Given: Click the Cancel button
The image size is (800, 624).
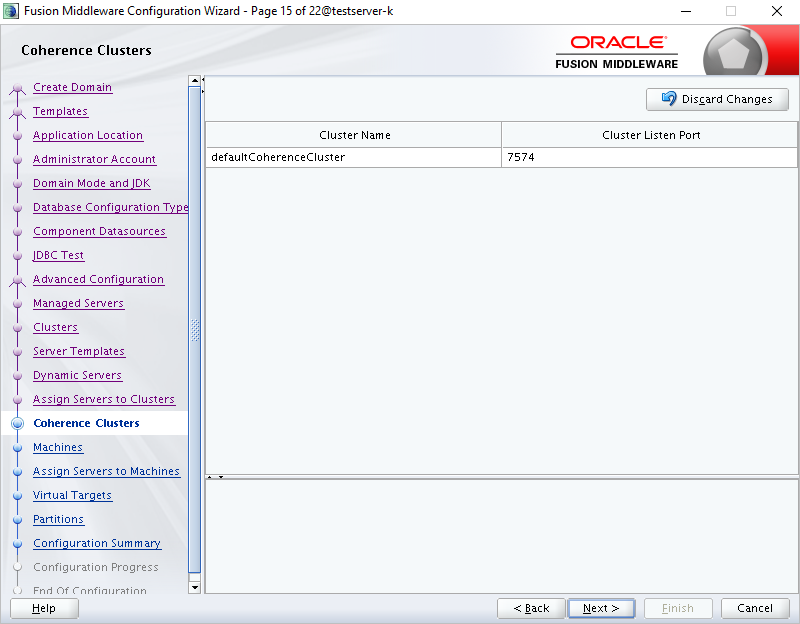Looking at the screenshot, I should coord(755,608).
